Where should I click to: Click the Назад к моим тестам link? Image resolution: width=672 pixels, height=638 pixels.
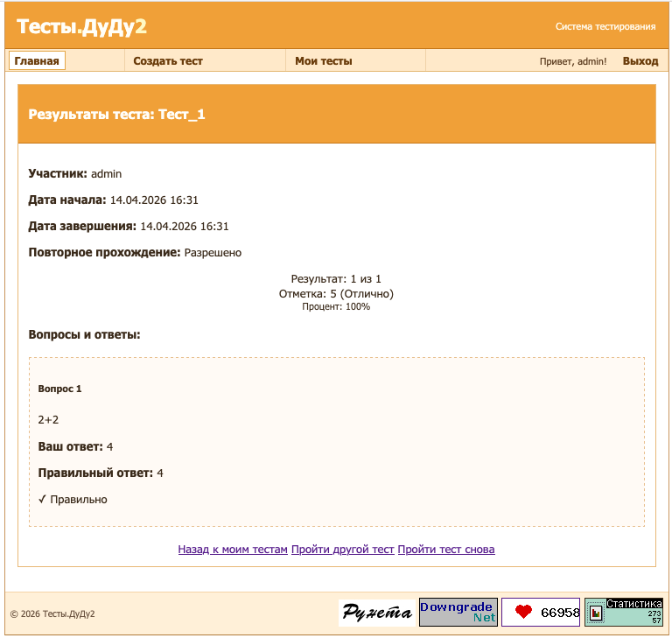[x=233, y=550]
